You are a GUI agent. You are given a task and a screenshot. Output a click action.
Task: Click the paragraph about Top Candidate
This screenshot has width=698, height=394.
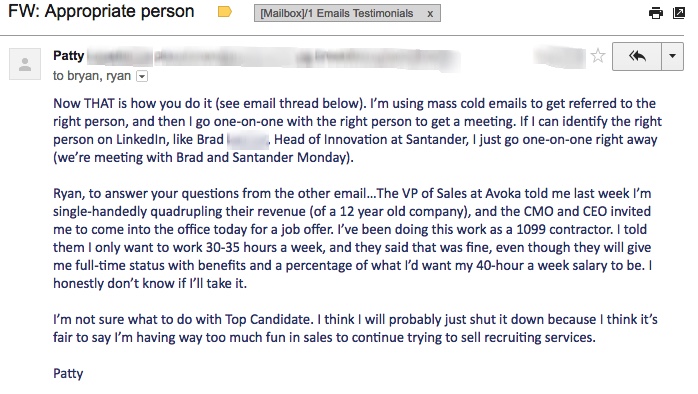coord(355,329)
